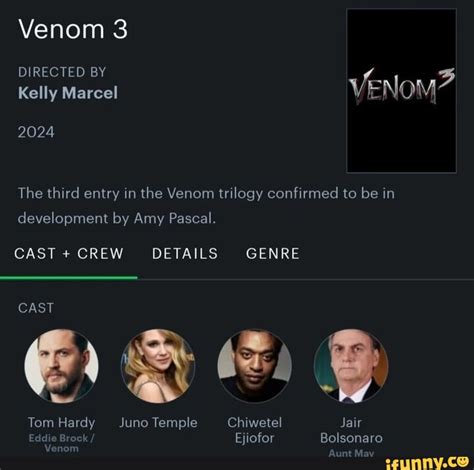
Task: Click the circular photo above Chiwetel Ejiofor
Action: tap(255, 366)
